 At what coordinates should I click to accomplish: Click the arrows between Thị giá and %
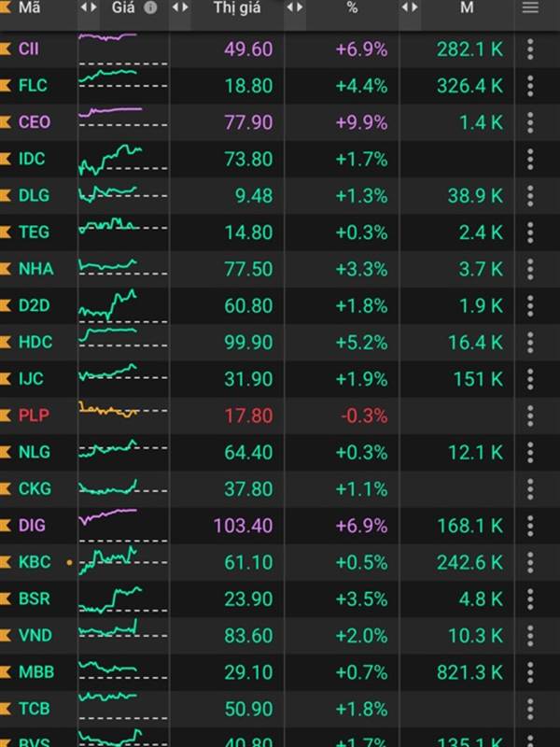(x=295, y=7)
